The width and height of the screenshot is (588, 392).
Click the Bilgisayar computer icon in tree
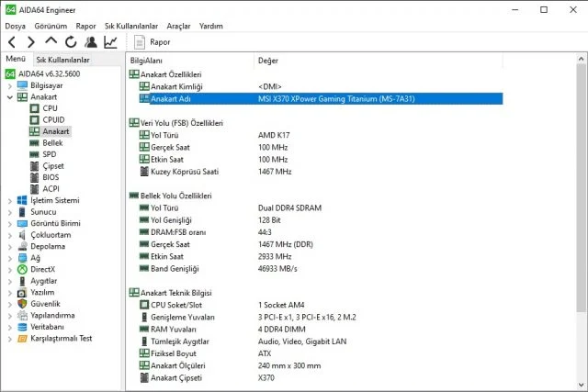(22, 85)
